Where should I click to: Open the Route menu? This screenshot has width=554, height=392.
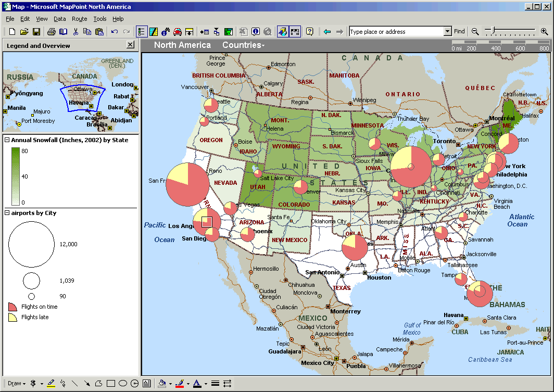80,19
